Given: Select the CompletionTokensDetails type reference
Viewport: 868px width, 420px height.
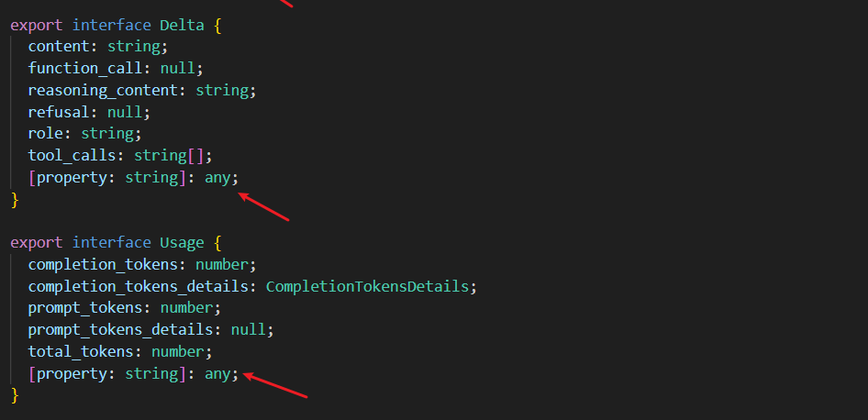Looking at the screenshot, I should [x=368, y=287].
